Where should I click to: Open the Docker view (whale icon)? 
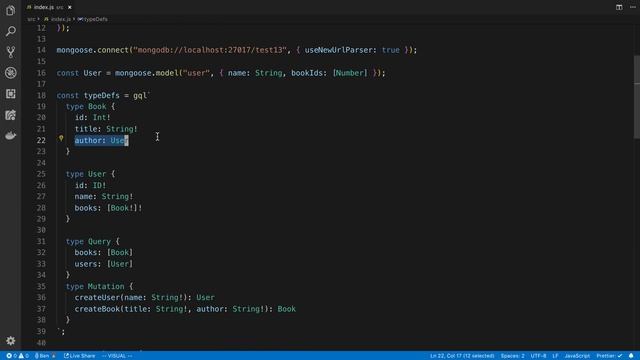pyautogui.click(x=11, y=136)
